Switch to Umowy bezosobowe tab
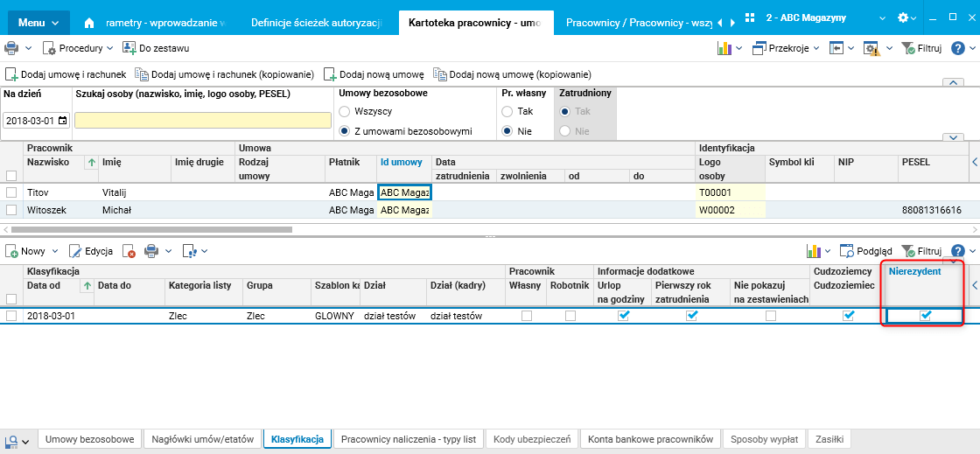980x454 pixels. 90,439
